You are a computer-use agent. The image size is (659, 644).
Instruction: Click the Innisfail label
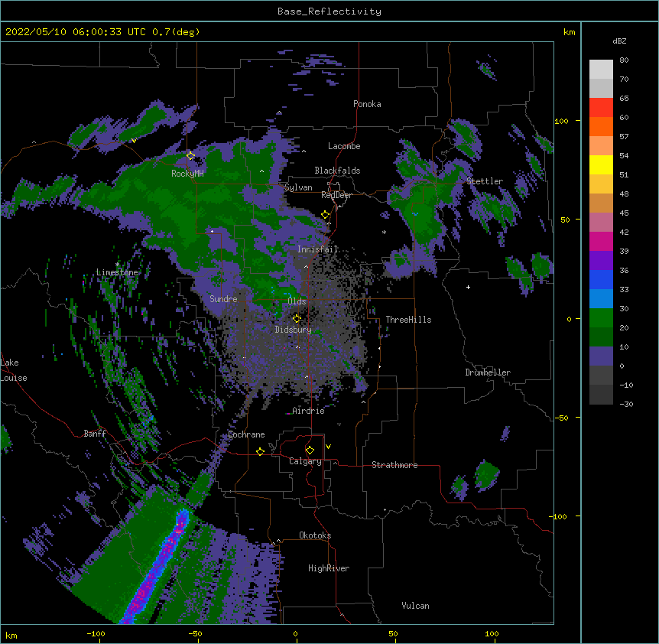(x=317, y=249)
